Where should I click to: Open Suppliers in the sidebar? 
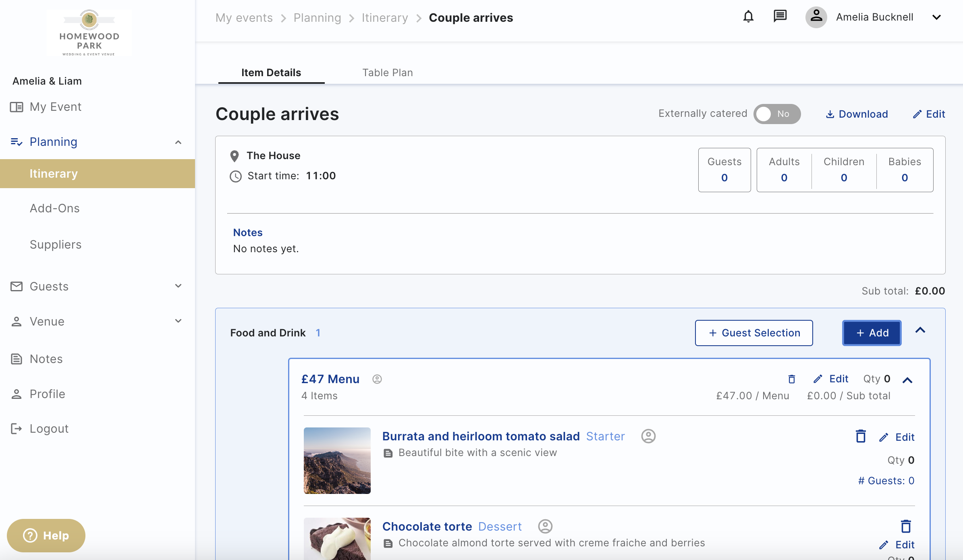[x=56, y=245]
